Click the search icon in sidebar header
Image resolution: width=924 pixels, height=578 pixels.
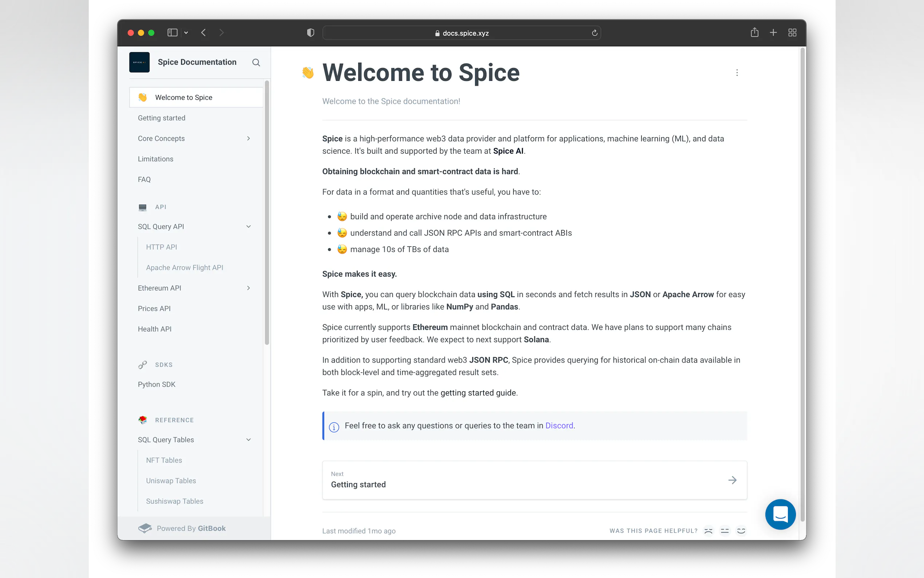[x=256, y=62]
